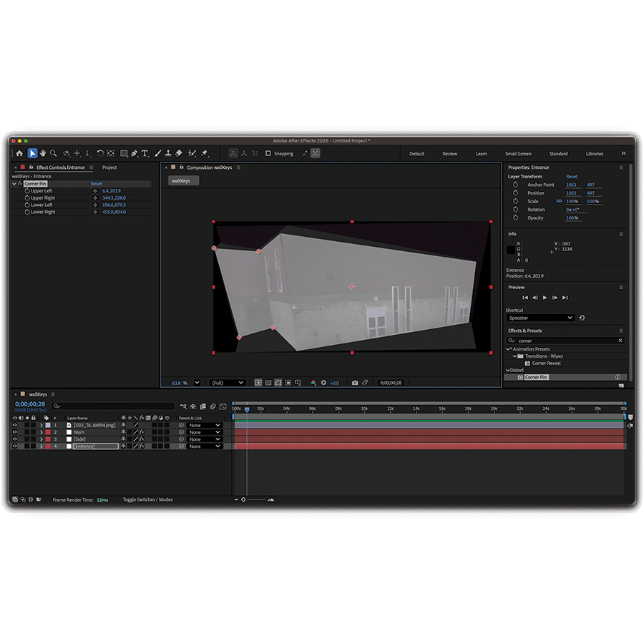This screenshot has width=644, height=644.
Task: Open the viewer resolution (Full) dropdown
Action: 228,383
